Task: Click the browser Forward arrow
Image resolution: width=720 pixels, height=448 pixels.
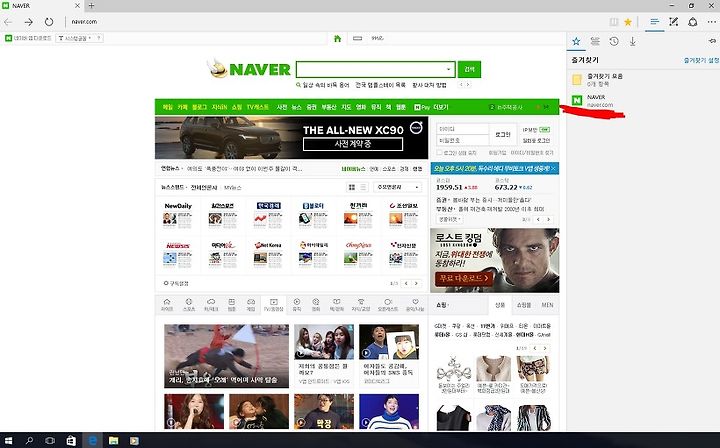Action: click(28, 22)
